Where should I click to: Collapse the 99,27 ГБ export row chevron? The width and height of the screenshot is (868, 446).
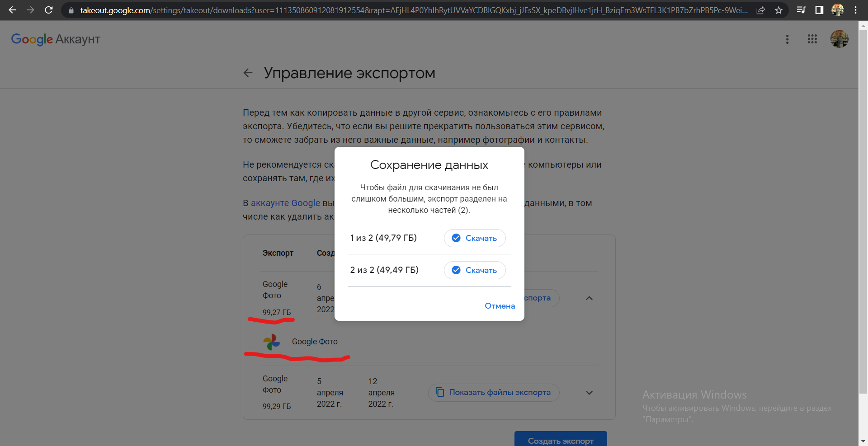[x=589, y=298]
